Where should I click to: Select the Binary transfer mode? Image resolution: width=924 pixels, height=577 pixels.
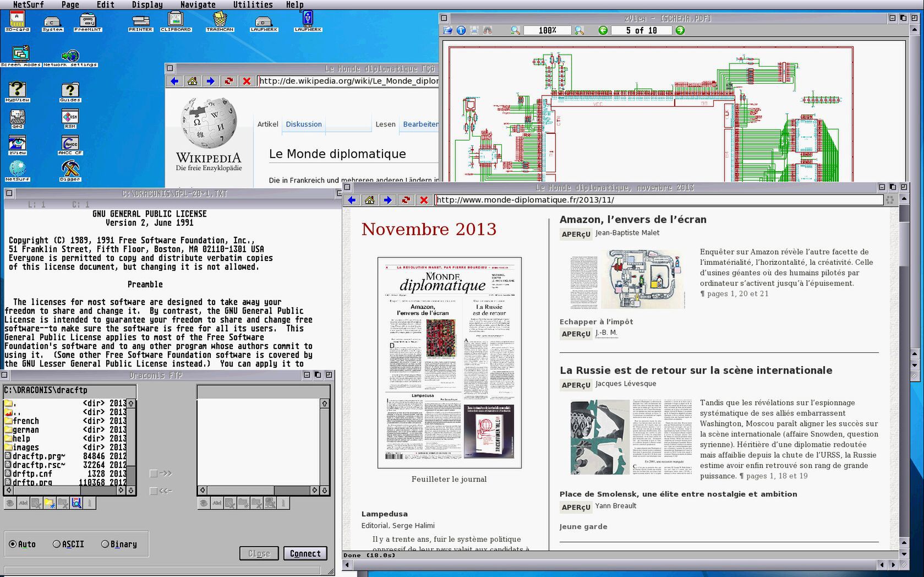point(105,544)
